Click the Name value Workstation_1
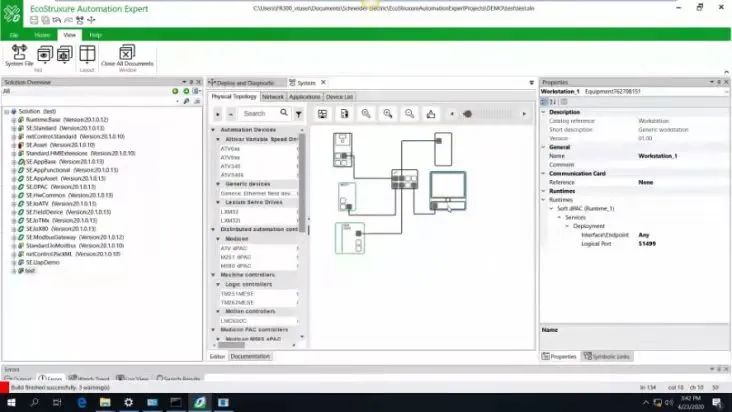Image resolution: width=732 pixels, height=412 pixels. tap(657, 156)
